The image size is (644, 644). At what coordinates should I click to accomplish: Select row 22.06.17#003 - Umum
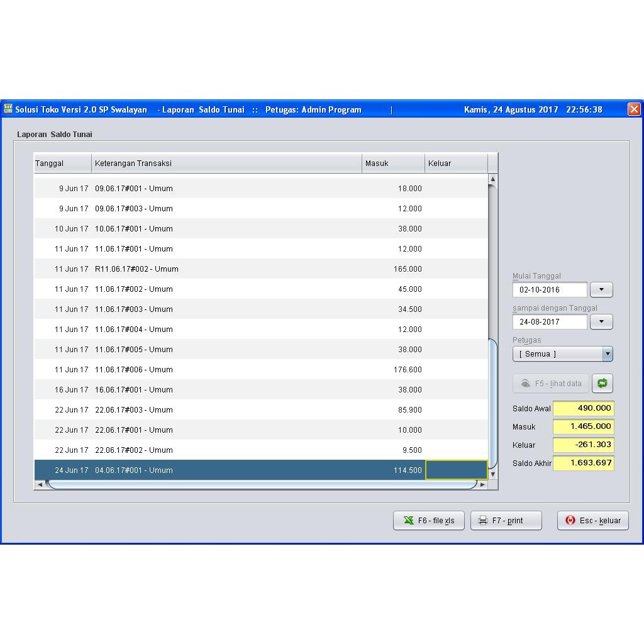pos(261,410)
